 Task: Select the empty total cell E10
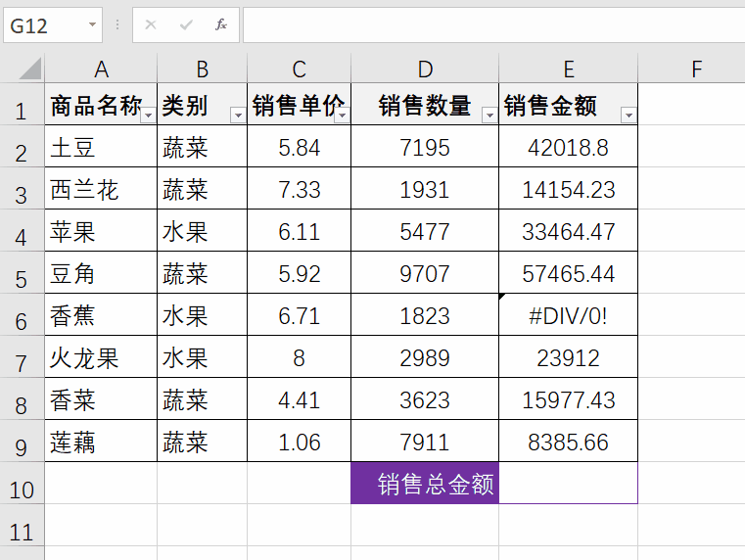click(568, 483)
